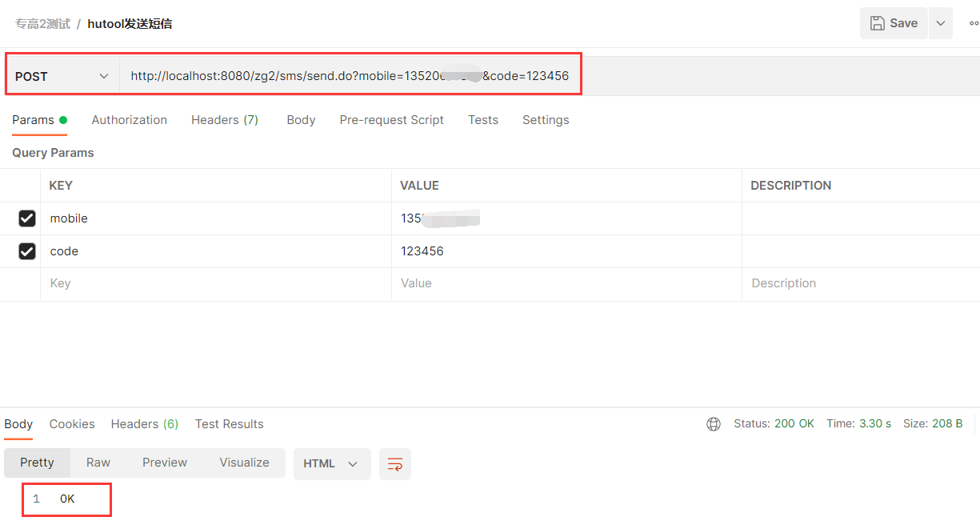
Task: Select the Raw view button
Action: pos(98,463)
